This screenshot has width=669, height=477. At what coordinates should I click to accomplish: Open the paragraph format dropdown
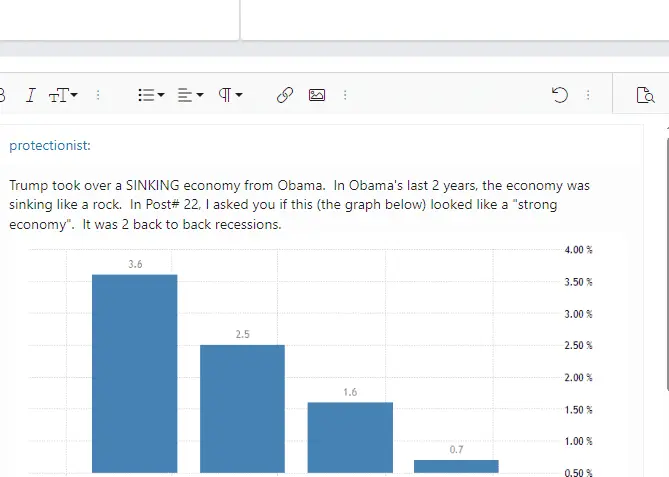pyautogui.click(x=231, y=95)
